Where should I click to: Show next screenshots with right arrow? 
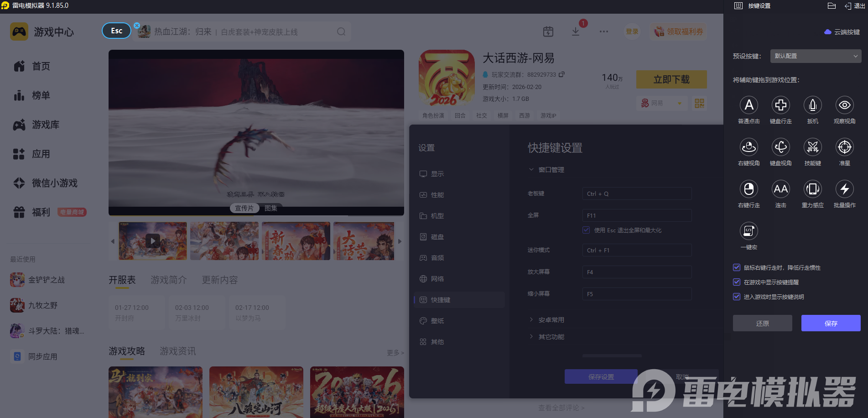(x=400, y=241)
